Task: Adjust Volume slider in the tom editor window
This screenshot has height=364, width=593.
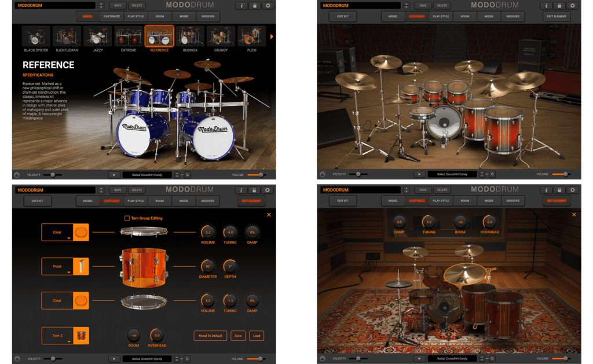Action: pos(256,359)
